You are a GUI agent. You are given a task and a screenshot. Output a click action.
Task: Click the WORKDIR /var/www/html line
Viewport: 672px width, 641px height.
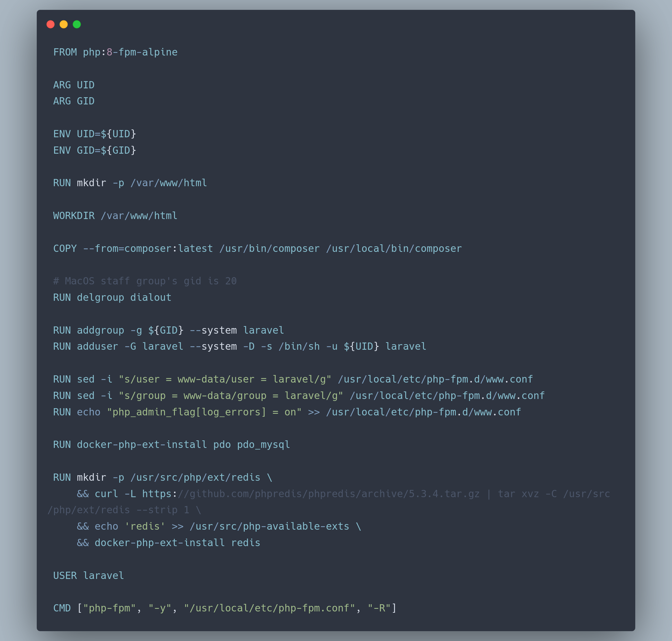coord(115,216)
